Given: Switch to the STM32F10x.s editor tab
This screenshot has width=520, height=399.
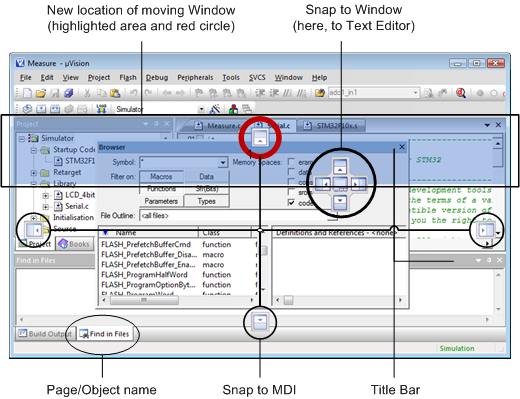Looking at the screenshot, I should pyautogui.click(x=331, y=126).
